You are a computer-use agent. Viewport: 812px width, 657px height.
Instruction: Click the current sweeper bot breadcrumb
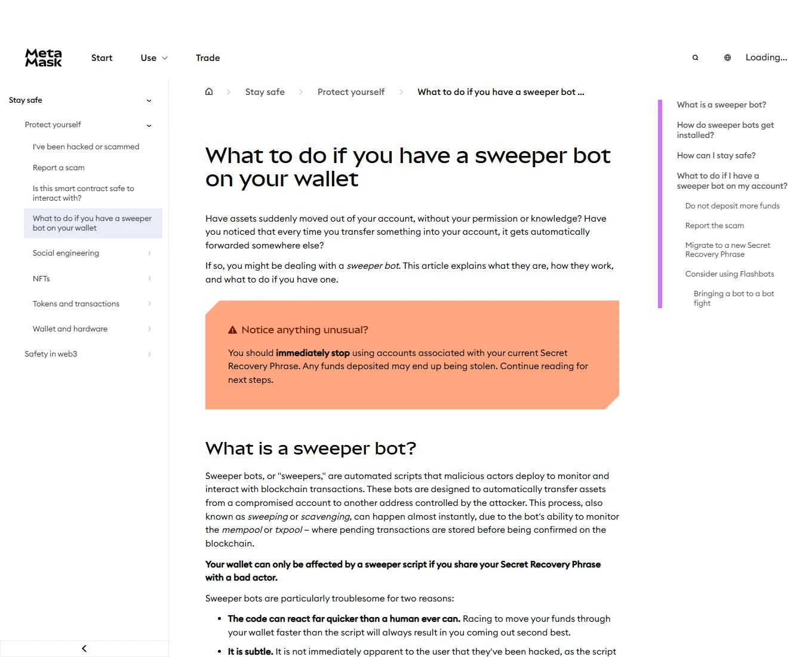500,91
